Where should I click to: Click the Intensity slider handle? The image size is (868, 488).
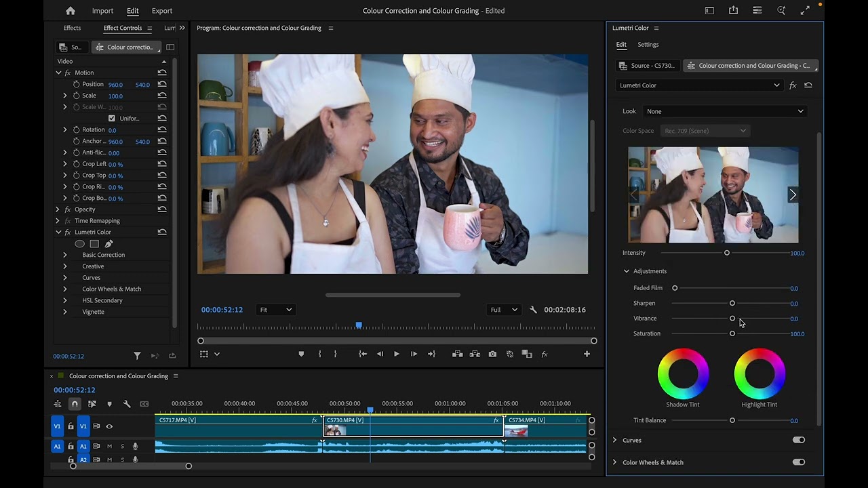pyautogui.click(x=727, y=253)
